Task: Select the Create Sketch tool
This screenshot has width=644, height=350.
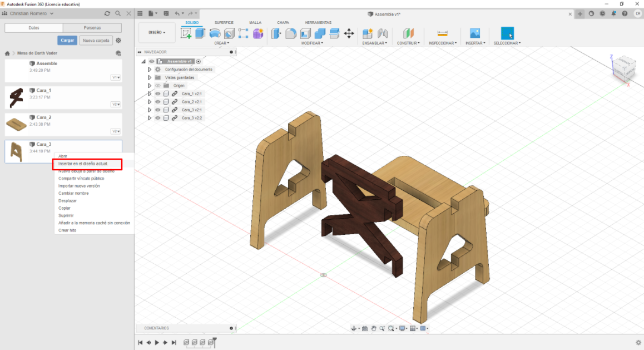Action: 186,33
